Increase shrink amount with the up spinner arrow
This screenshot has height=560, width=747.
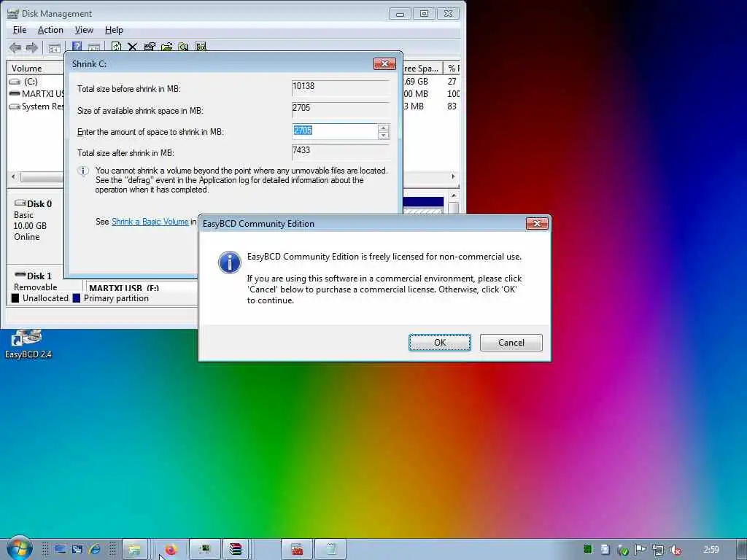click(384, 128)
